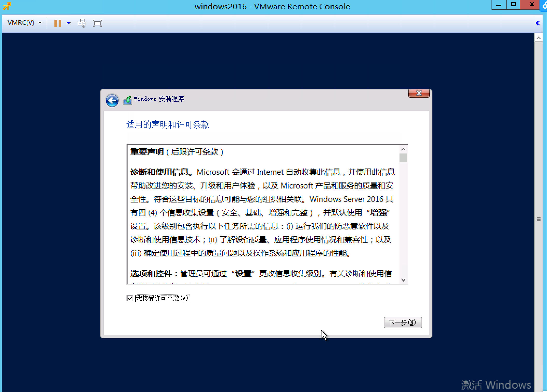This screenshot has height=392, width=547.
Task: Enter full screen mode
Action: click(97, 23)
